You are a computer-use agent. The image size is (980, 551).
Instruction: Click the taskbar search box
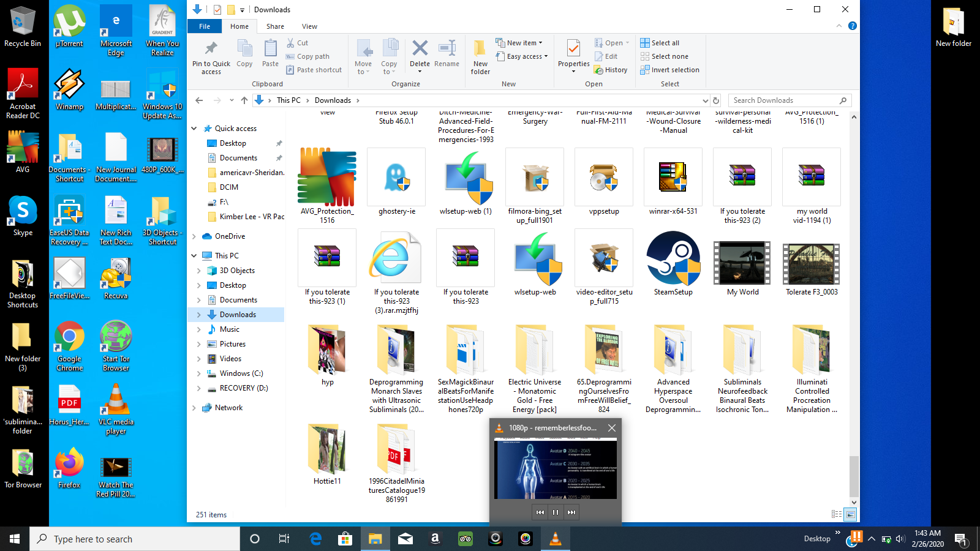click(x=135, y=539)
